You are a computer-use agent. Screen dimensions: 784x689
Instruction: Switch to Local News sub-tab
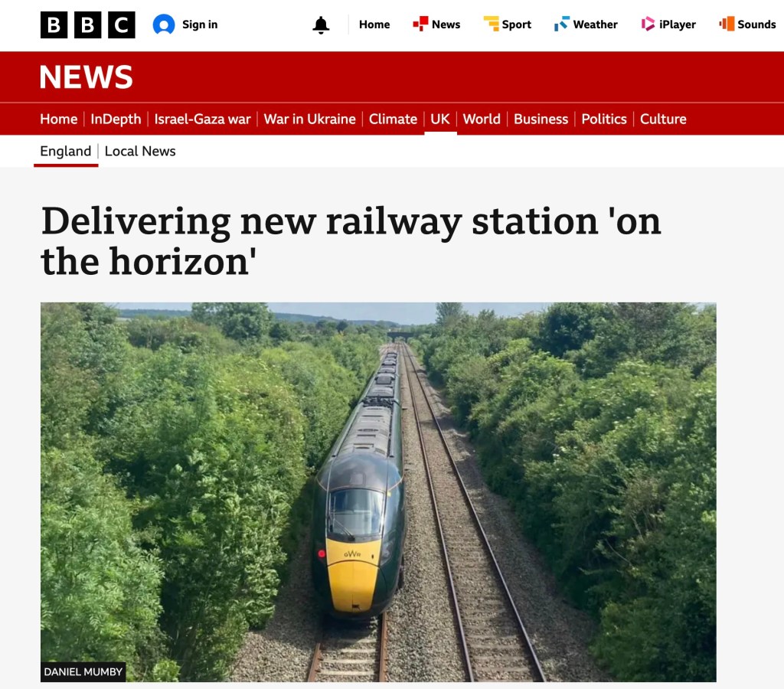click(x=140, y=151)
